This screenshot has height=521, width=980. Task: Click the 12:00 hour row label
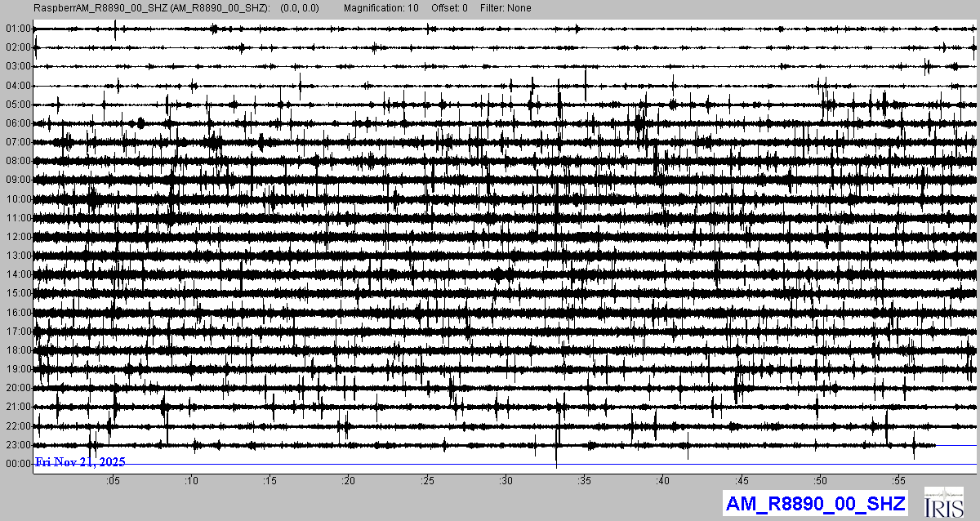click(18, 237)
